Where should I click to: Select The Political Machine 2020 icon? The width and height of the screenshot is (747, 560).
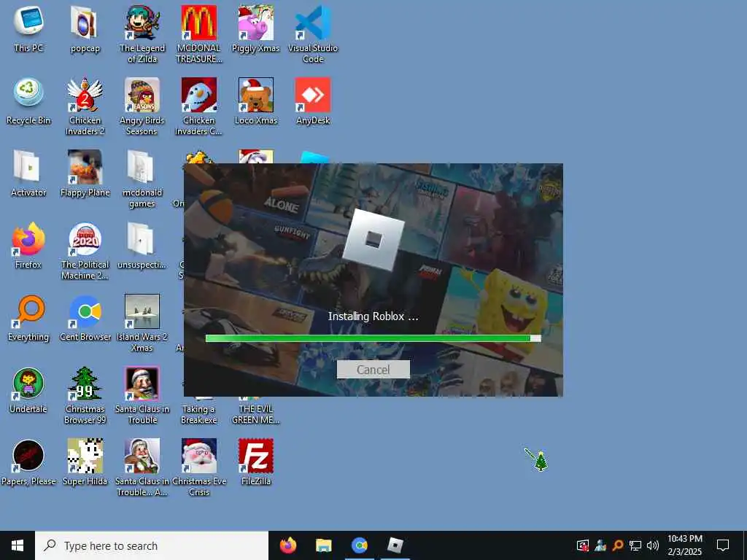85,252
